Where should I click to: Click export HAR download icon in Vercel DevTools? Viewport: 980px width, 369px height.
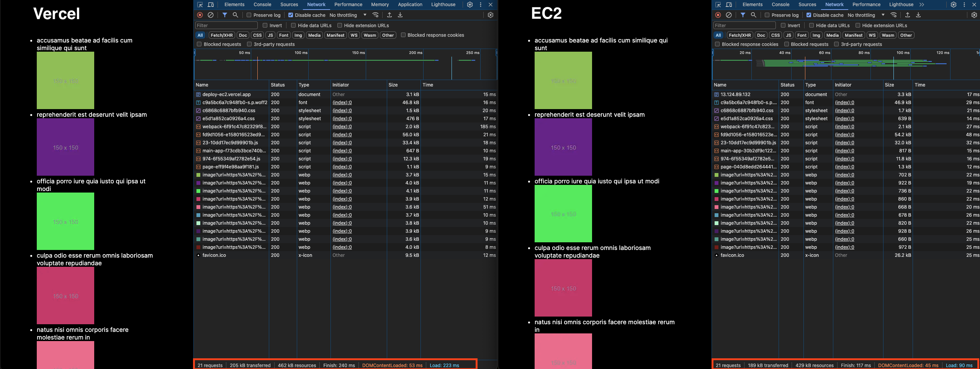tap(400, 15)
